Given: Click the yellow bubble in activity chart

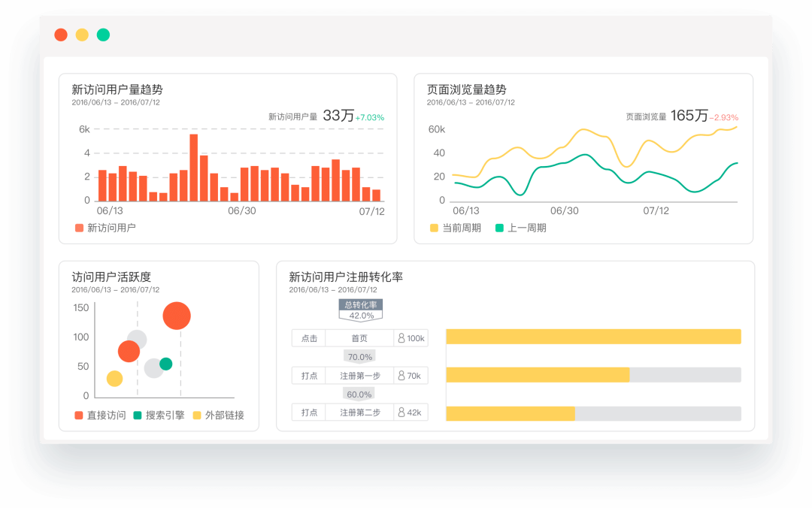Looking at the screenshot, I should click(114, 379).
